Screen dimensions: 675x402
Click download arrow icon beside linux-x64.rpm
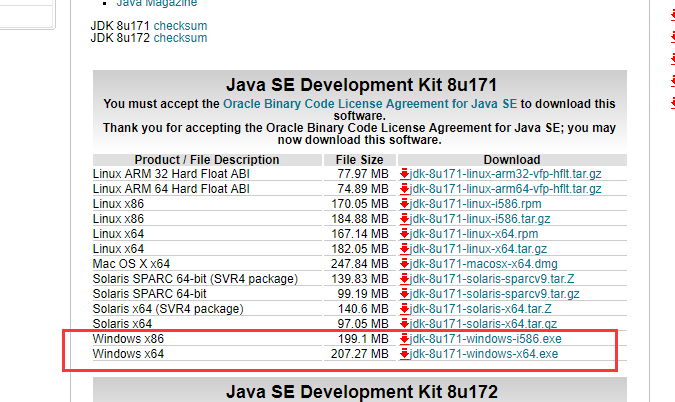coord(404,234)
